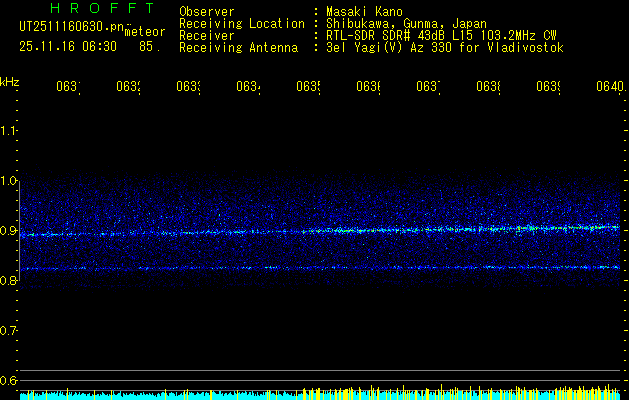629x400 pixels.
Task: Click the upper drifting signal trace near 0.9 kHz
Action: tap(320, 231)
